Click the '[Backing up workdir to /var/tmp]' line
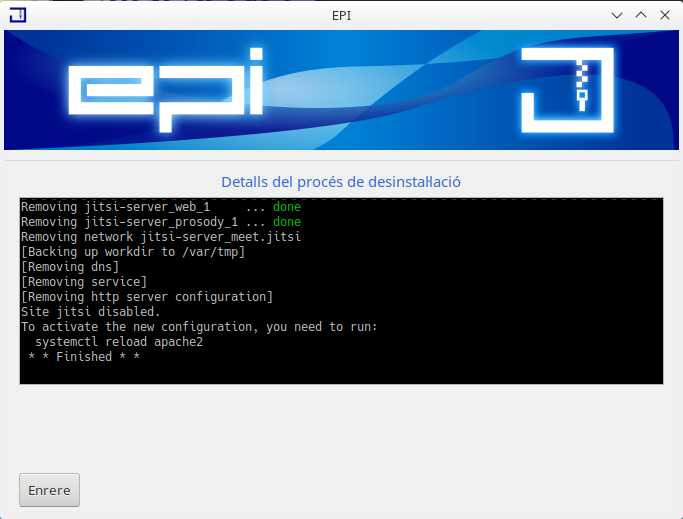 (133, 252)
